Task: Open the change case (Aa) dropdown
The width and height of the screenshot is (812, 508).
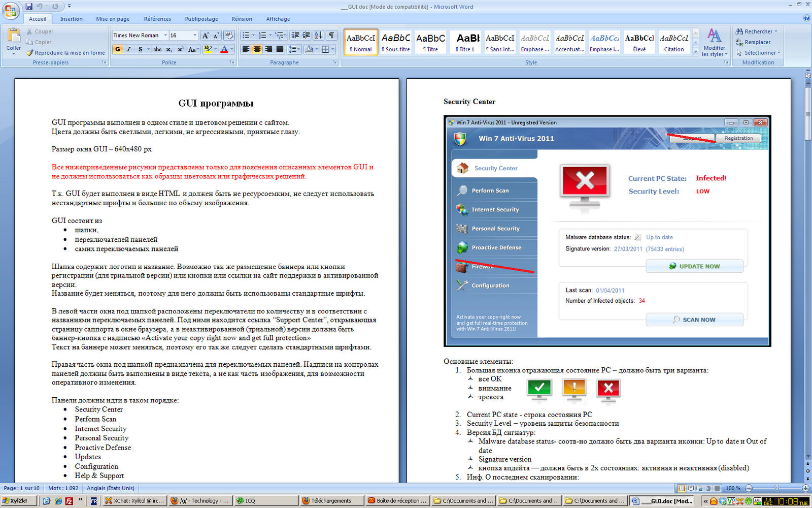Action: click(x=193, y=49)
